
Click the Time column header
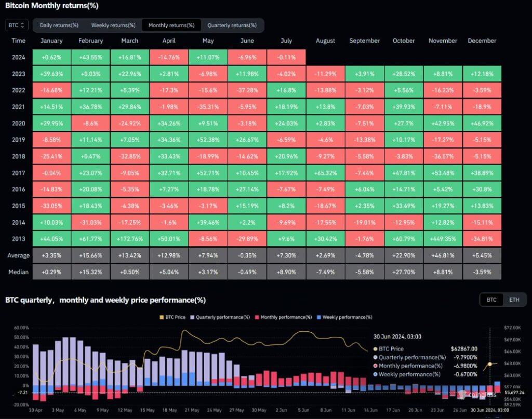click(18, 40)
